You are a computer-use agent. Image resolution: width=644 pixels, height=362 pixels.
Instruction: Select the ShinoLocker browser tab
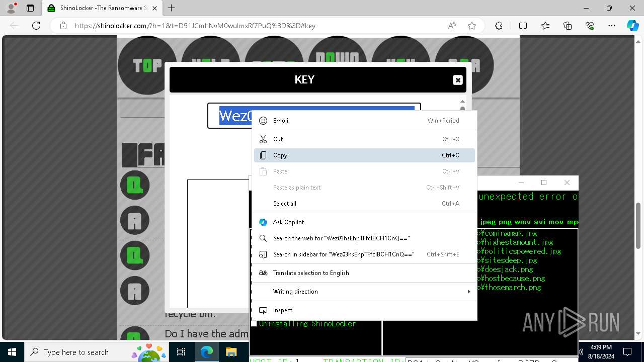tap(103, 8)
